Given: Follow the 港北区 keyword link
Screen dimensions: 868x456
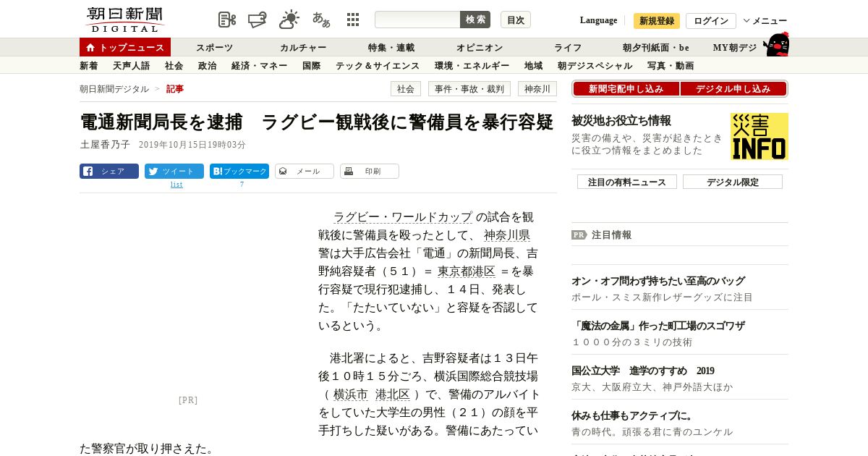Looking at the screenshot, I should pyautogui.click(x=393, y=394).
